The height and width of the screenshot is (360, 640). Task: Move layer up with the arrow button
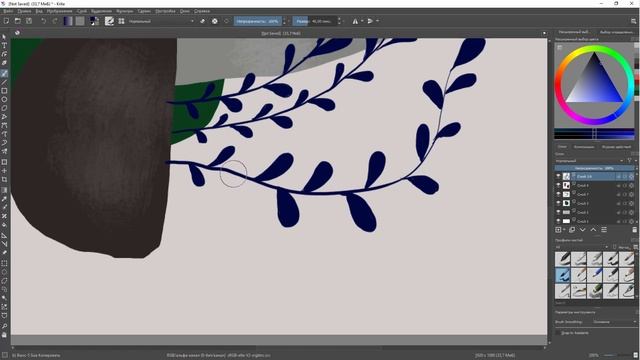[x=593, y=230]
